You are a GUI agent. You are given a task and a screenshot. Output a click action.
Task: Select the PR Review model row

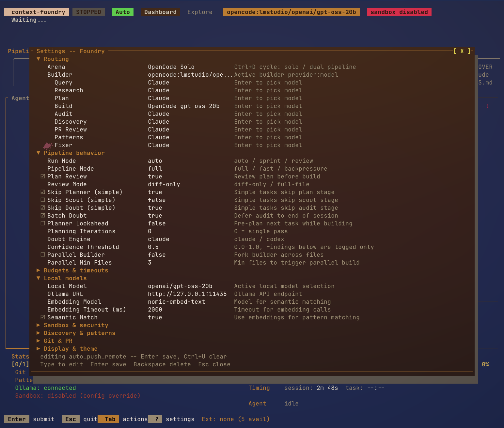(x=251, y=130)
